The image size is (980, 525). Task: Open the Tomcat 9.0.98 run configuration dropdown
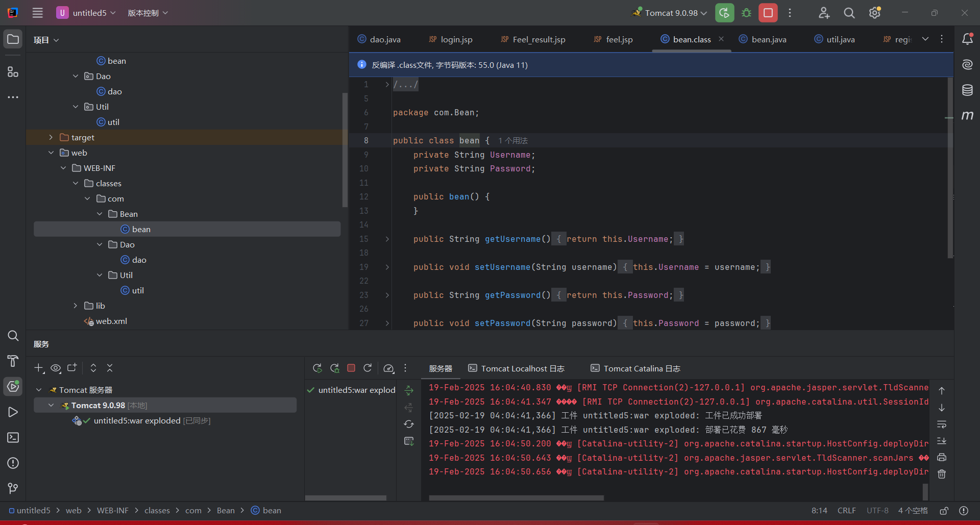click(670, 13)
